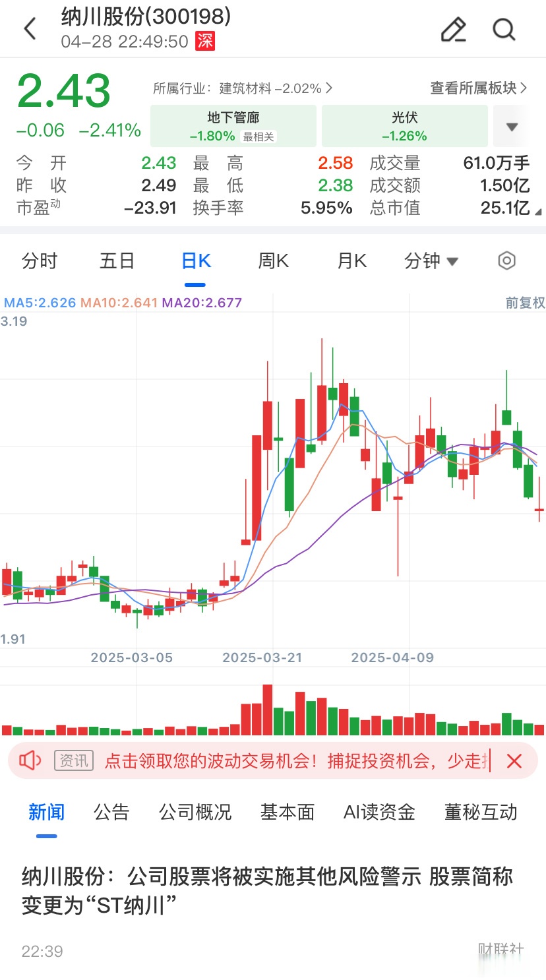Open the ST纳川 risk warning news
546x980 pixels.
(267, 890)
